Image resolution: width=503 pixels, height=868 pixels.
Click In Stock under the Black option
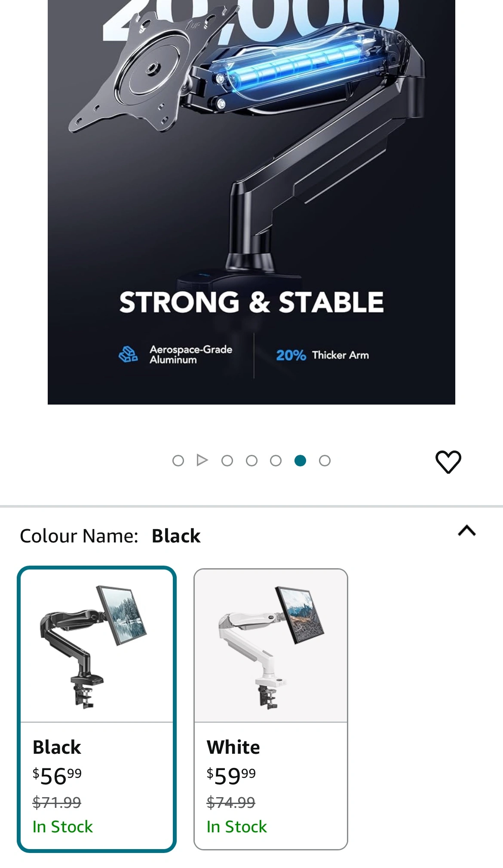(x=63, y=827)
